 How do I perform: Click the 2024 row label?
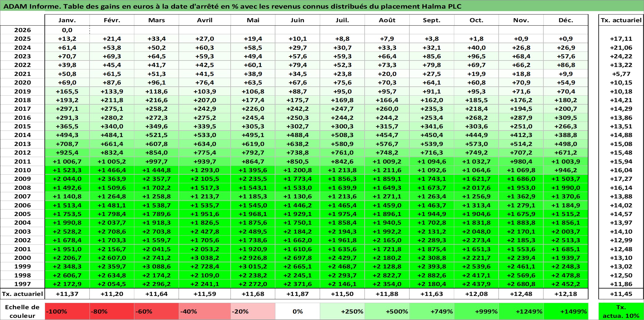click(x=23, y=48)
